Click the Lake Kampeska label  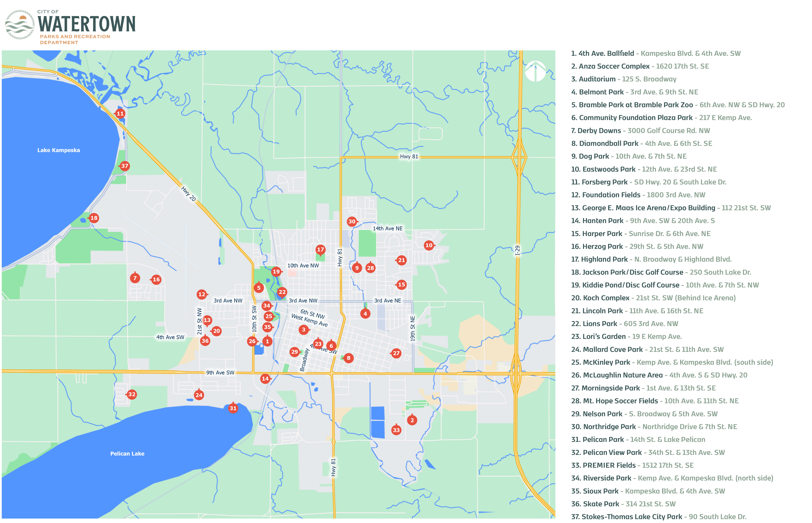59,150
